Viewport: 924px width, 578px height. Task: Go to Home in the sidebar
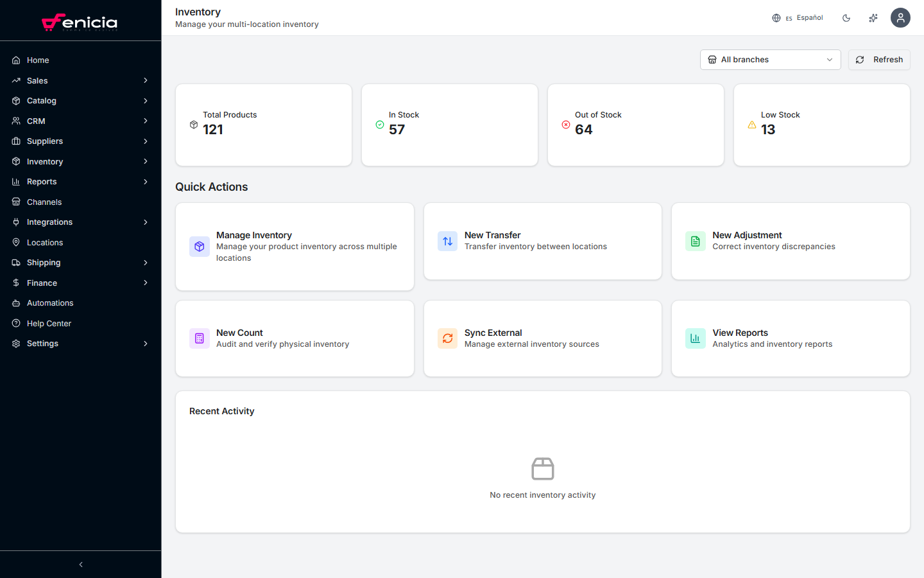point(37,60)
